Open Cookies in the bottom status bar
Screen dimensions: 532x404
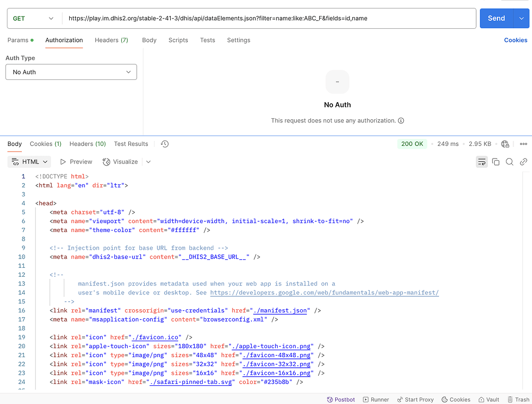[x=456, y=400]
